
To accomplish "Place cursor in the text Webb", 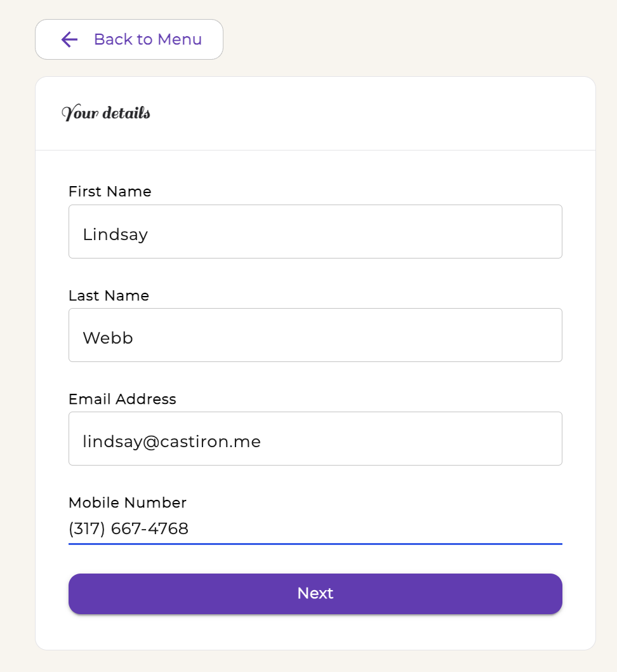I will pos(108,338).
